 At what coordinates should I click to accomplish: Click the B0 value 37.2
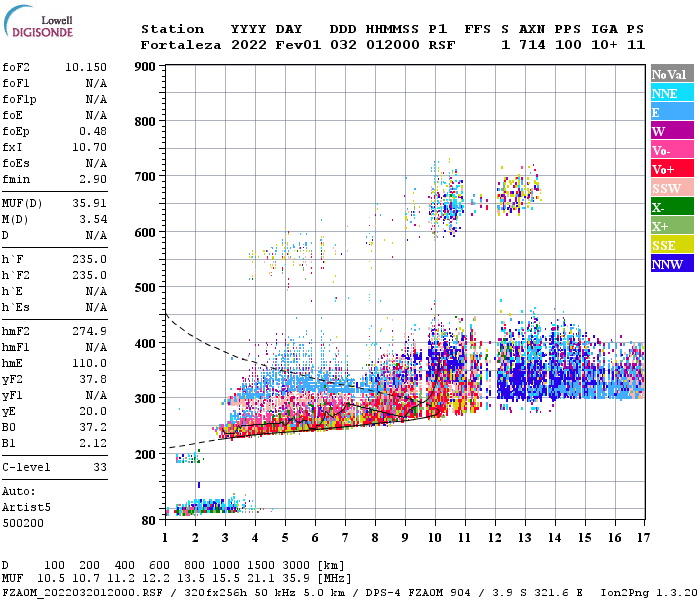[93, 427]
